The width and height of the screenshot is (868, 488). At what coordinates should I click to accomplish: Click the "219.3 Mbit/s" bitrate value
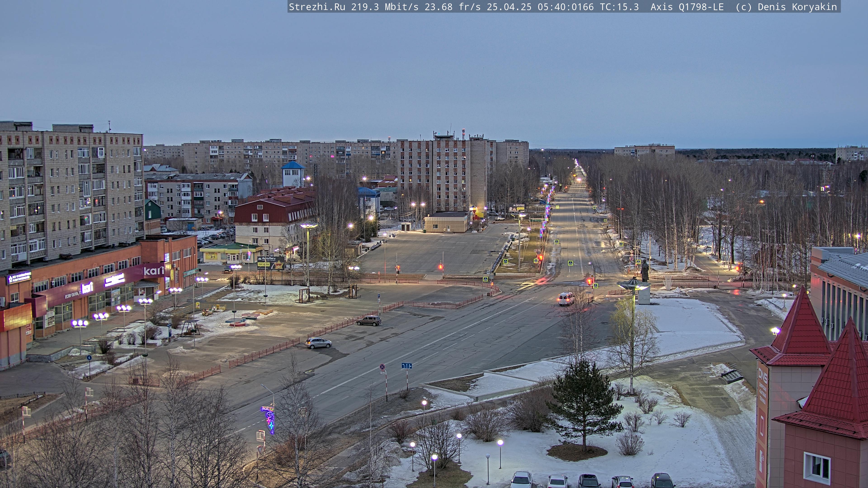(x=385, y=7)
